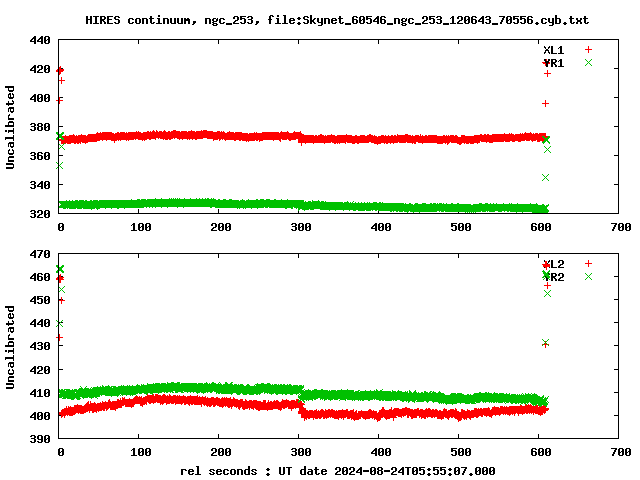
Task: Click the 500 x-axis tick under upper plot
Action: coord(461,227)
